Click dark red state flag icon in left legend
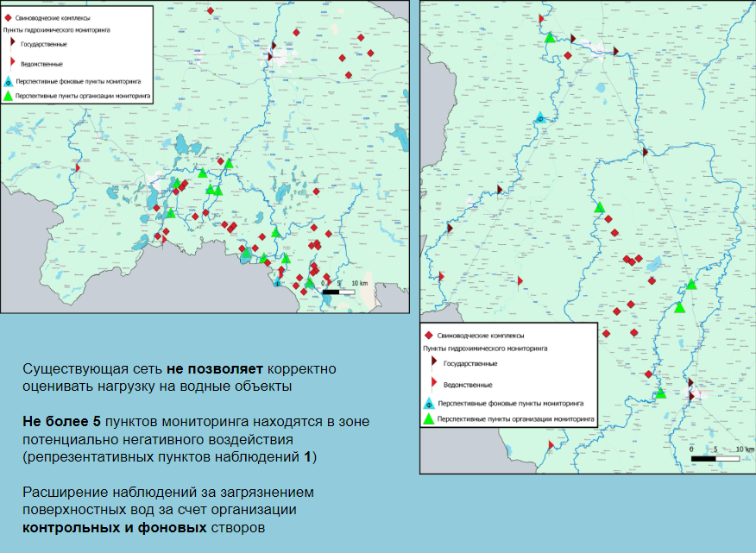 click(x=13, y=43)
